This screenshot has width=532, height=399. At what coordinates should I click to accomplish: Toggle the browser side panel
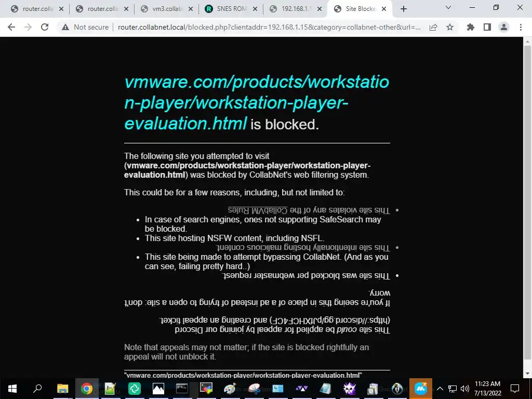tap(487, 27)
